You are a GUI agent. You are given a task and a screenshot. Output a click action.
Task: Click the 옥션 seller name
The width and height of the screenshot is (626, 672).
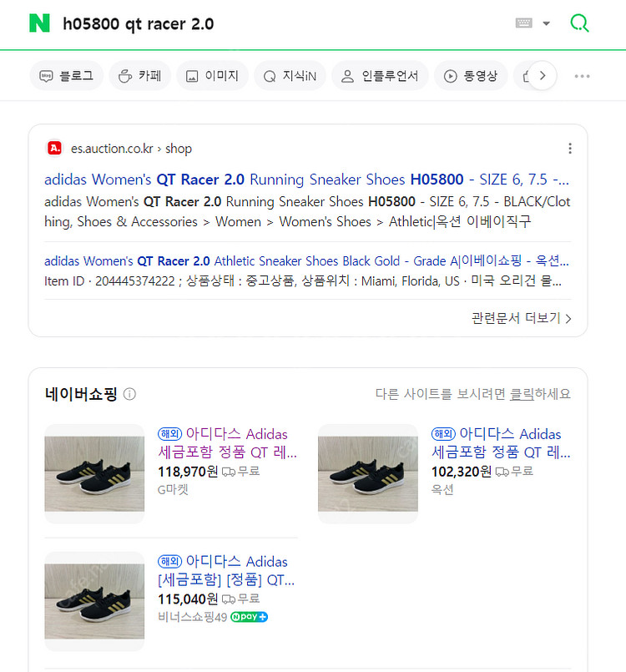coord(442,489)
